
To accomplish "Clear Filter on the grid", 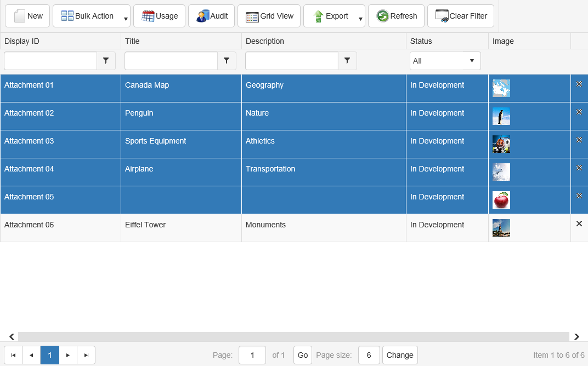I will (x=461, y=16).
